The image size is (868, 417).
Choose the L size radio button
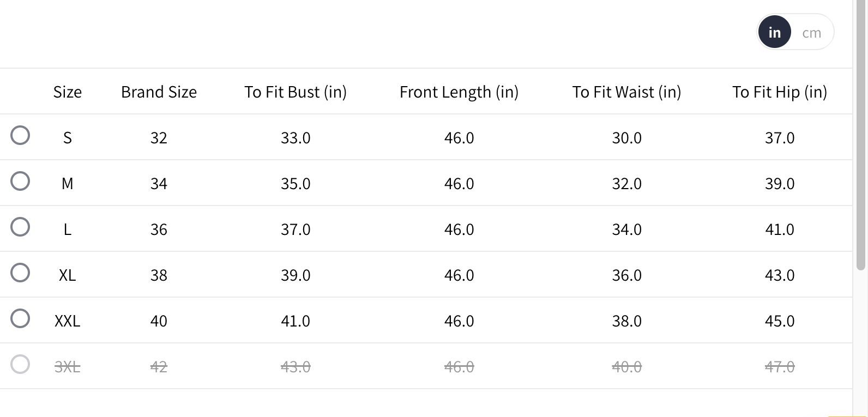pos(20,227)
